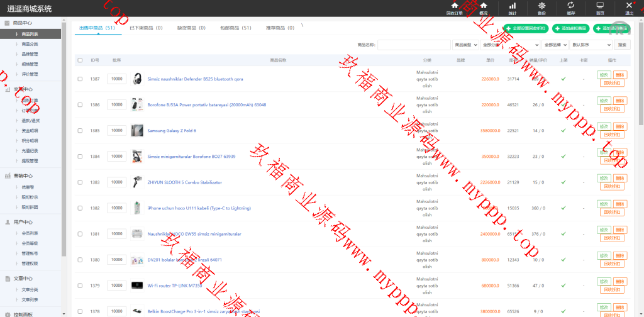Open the 商品类型 product type dropdown
644x317 pixels.
pos(465,45)
